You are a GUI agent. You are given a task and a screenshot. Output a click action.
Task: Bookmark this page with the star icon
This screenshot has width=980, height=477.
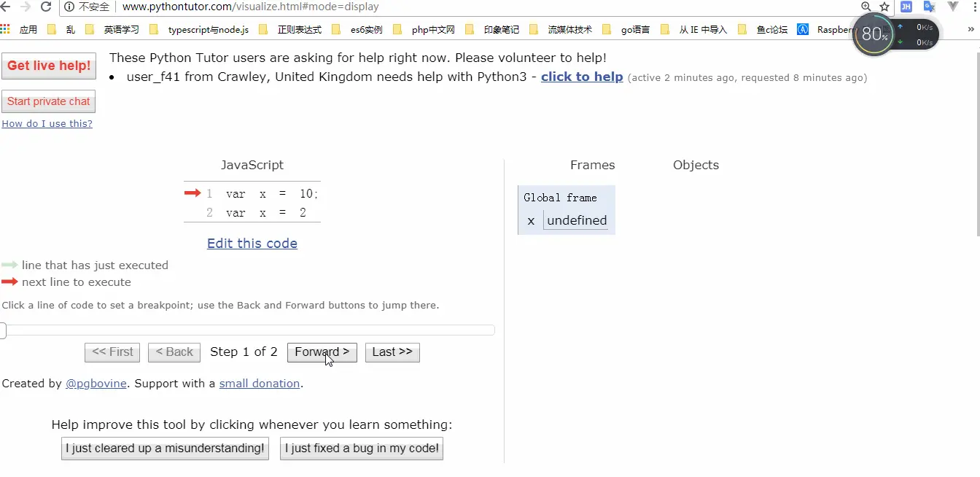[x=884, y=7]
